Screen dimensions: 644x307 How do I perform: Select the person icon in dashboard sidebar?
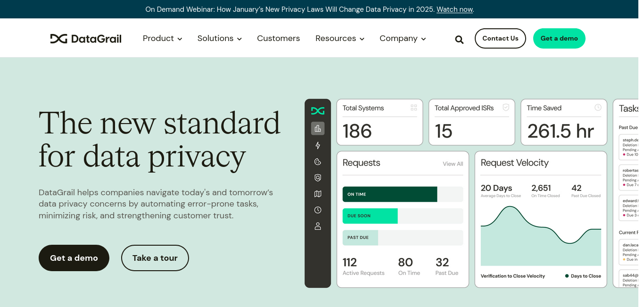pos(318,226)
